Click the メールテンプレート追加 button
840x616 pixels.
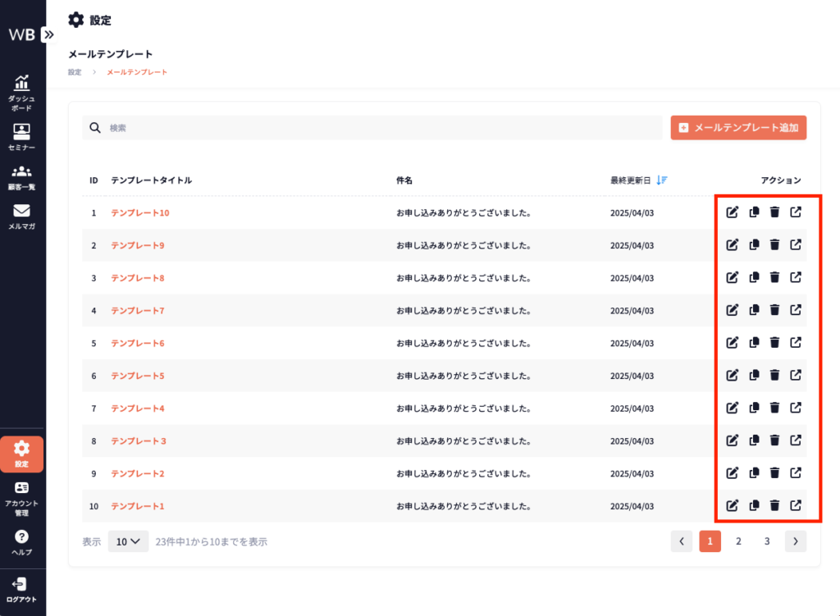click(x=738, y=128)
